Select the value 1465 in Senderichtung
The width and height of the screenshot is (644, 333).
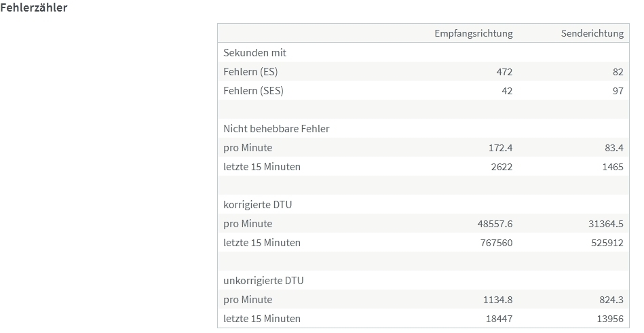click(x=613, y=167)
